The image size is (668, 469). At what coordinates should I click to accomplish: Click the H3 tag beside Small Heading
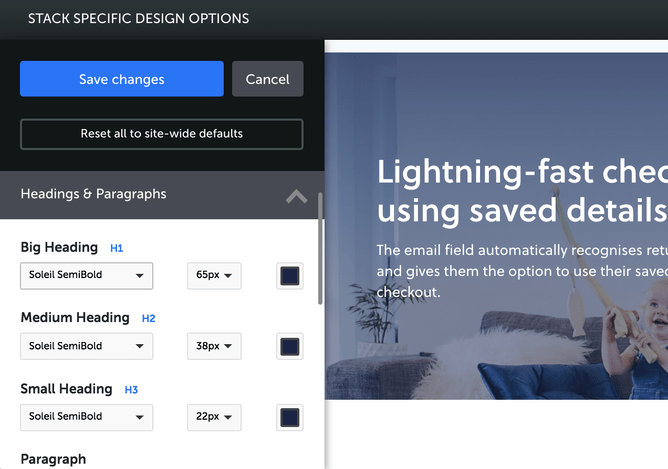(x=131, y=390)
